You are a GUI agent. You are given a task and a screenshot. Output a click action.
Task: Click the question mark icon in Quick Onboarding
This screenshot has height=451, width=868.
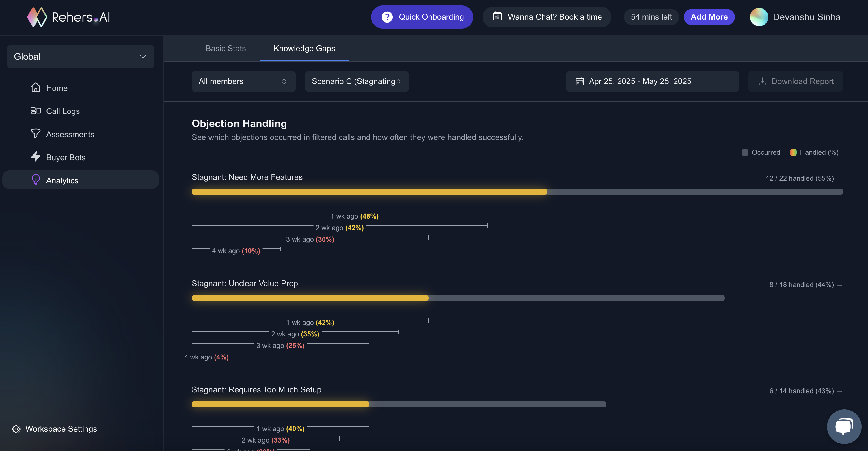click(x=387, y=17)
